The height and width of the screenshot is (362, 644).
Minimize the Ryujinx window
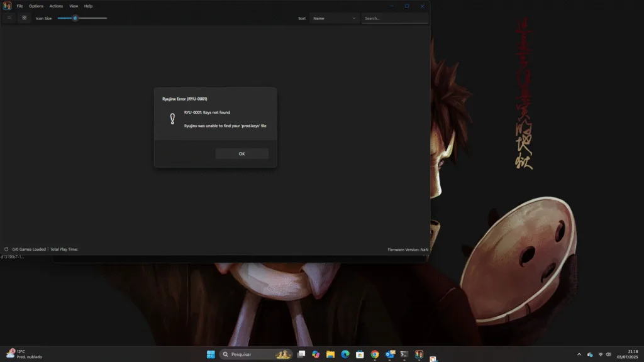391,6
